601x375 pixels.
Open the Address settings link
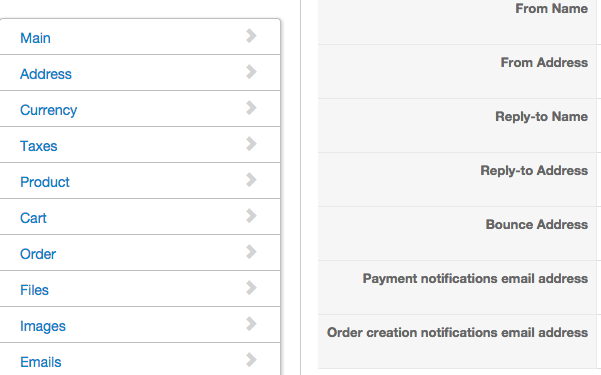(46, 74)
